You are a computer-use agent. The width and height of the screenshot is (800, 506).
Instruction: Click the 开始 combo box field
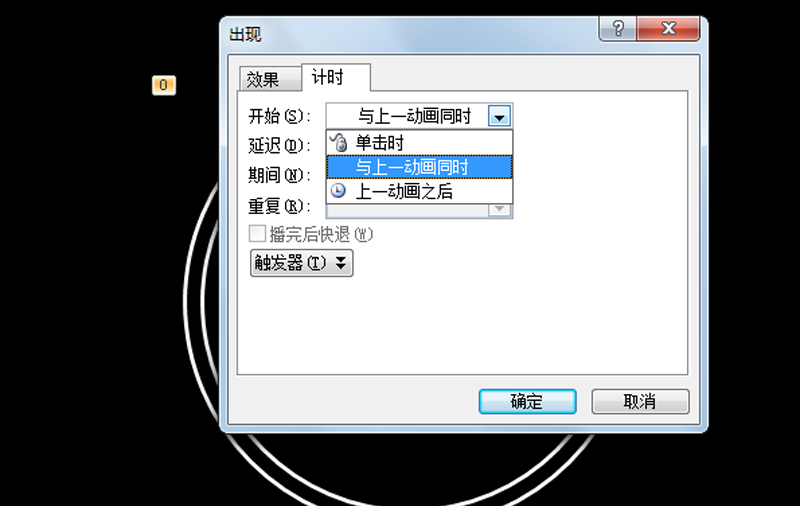coord(419,116)
